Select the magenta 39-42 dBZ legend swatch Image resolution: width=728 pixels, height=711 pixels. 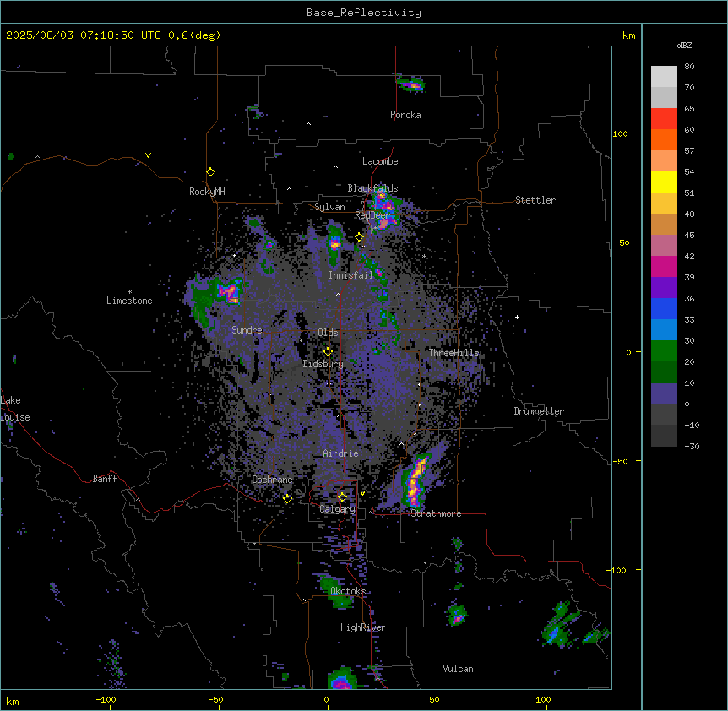[664, 266]
